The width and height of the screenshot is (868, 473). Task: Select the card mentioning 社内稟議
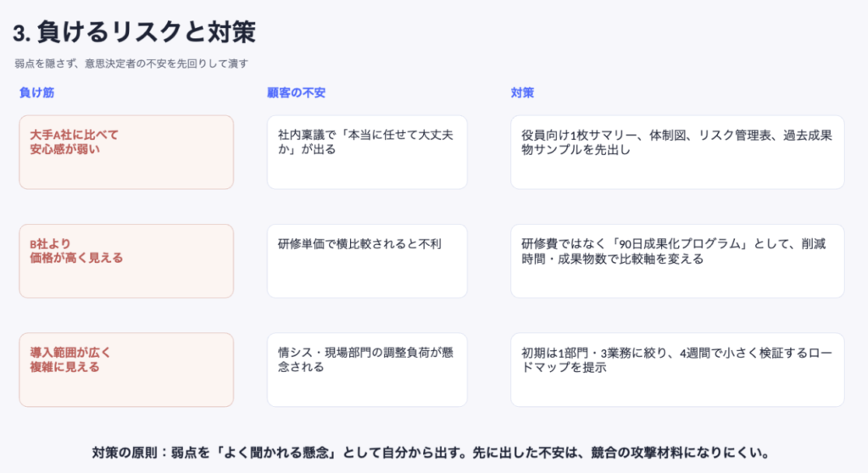coord(366,152)
